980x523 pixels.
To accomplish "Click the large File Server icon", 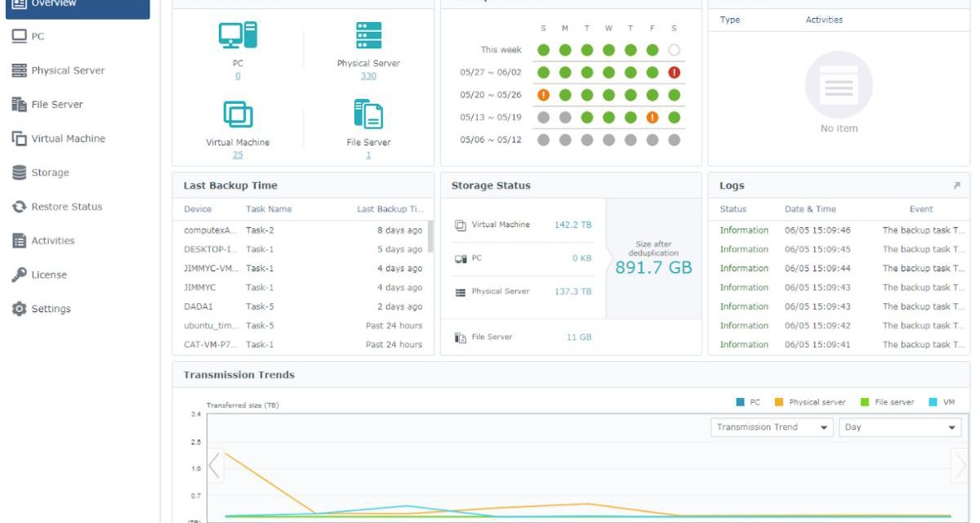I will [368, 114].
